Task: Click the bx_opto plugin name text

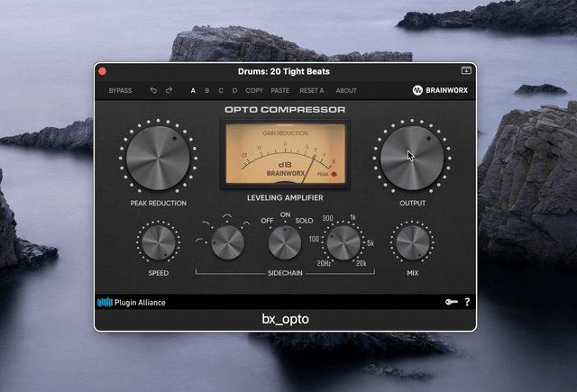Action: (285, 319)
